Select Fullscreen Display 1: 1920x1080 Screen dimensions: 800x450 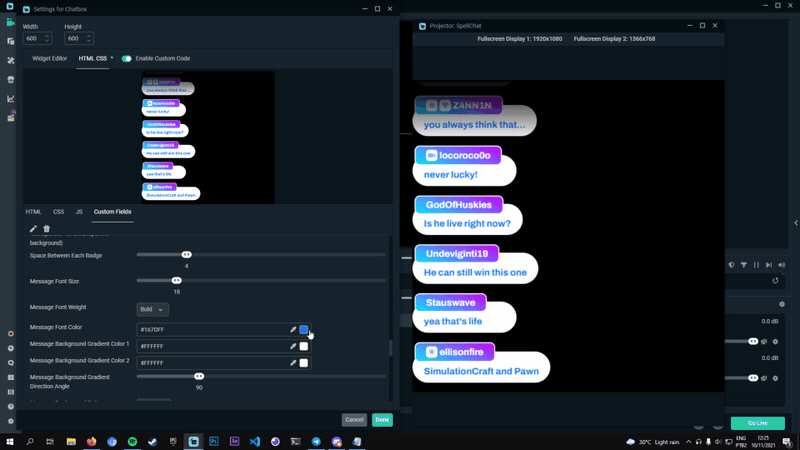point(519,39)
